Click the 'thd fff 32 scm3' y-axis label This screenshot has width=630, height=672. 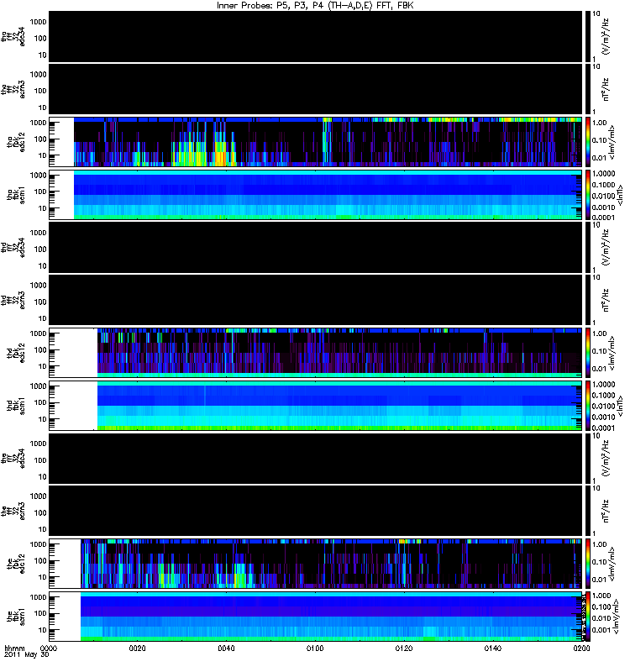[x=13, y=300]
